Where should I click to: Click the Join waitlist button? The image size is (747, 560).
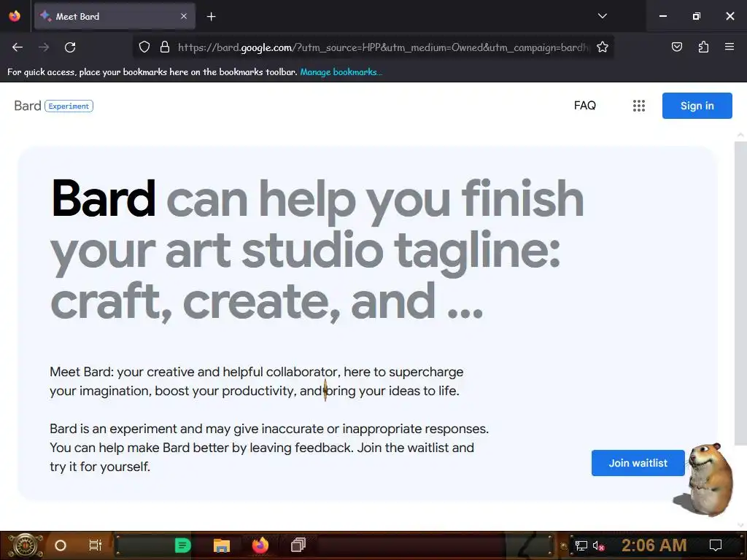638,463
